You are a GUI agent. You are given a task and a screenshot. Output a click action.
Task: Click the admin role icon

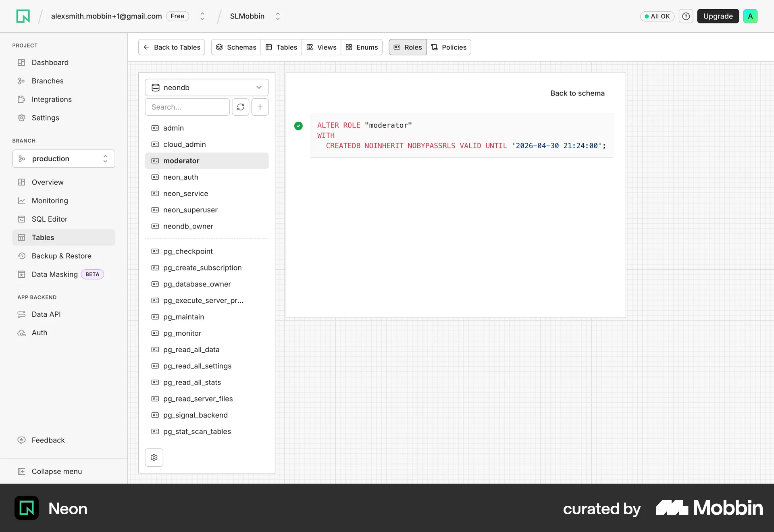[x=155, y=128]
